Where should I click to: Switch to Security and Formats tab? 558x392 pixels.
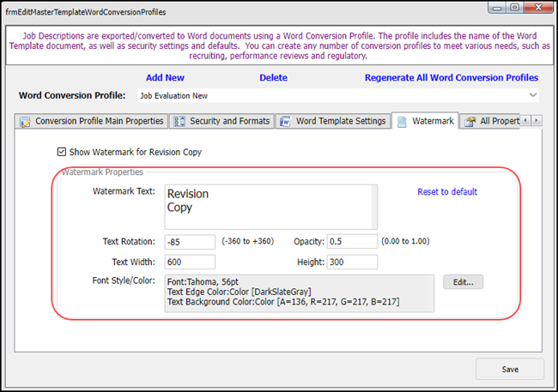click(x=221, y=121)
